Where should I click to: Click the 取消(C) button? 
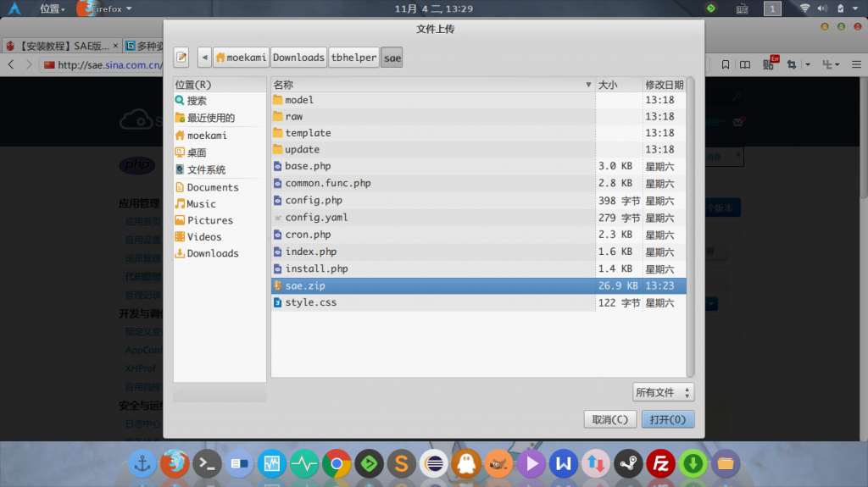pos(610,419)
